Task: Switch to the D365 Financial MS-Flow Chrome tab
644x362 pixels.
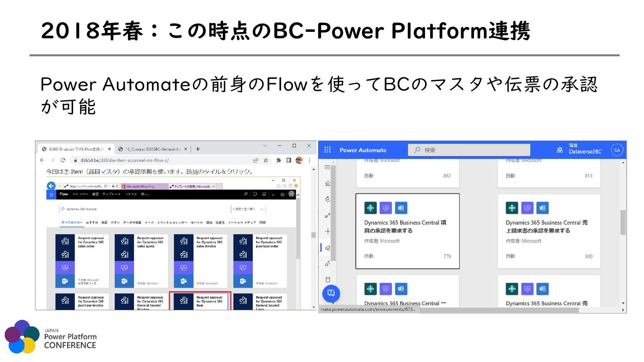Action: click(x=76, y=149)
